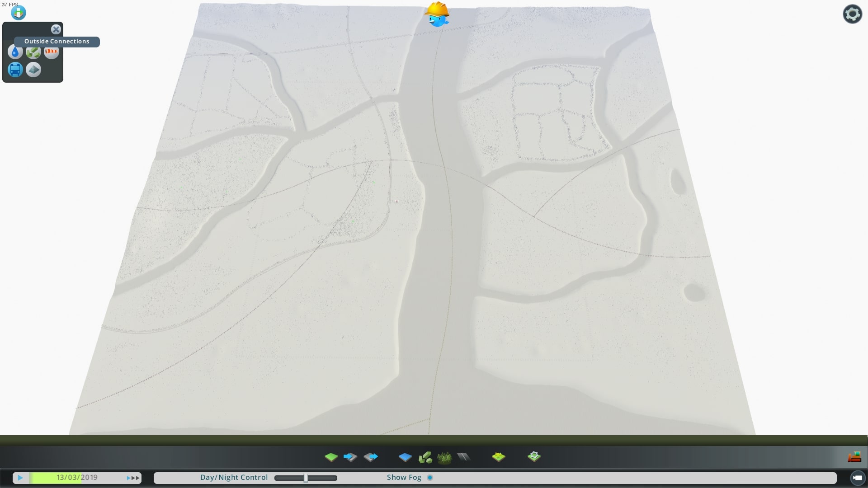Open the natural resources rocks tool
The height and width of the screenshot is (488, 868).
(425, 457)
